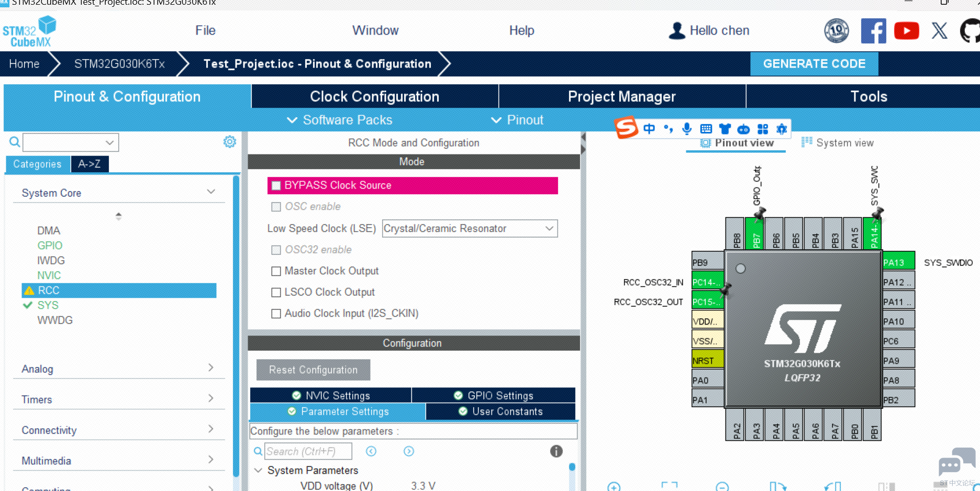Image resolution: width=980 pixels, height=491 pixels.
Task: Open the Window menu
Action: (375, 30)
